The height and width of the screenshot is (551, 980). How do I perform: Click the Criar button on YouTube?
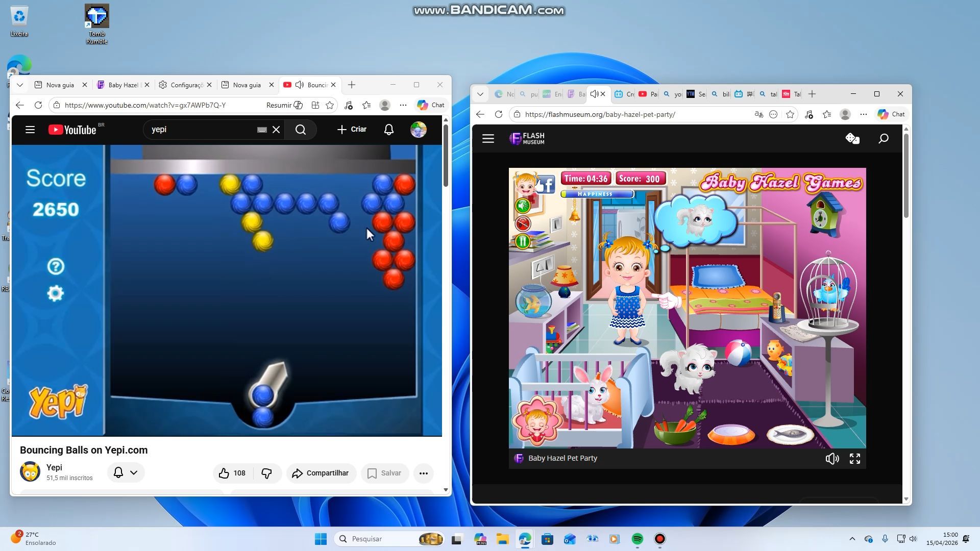click(352, 130)
